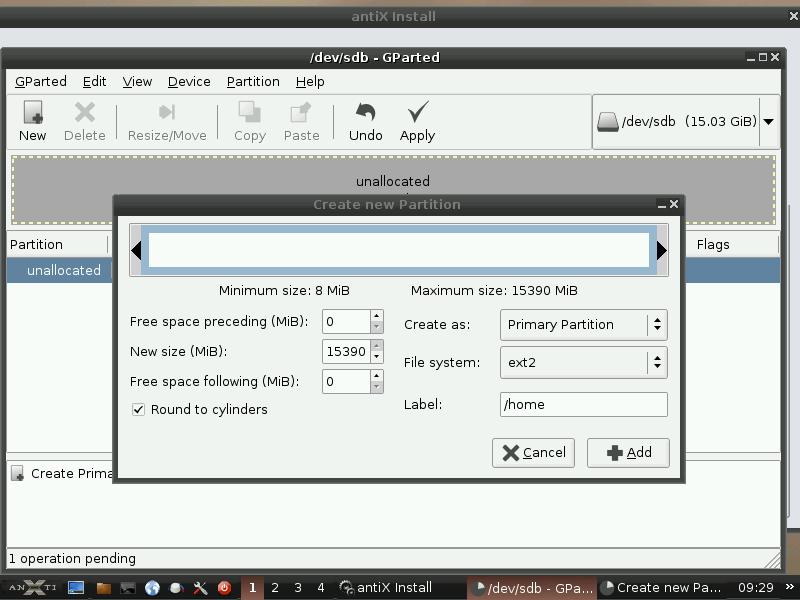Click Free space following input field
The image size is (800, 600).
[x=346, y=382]
